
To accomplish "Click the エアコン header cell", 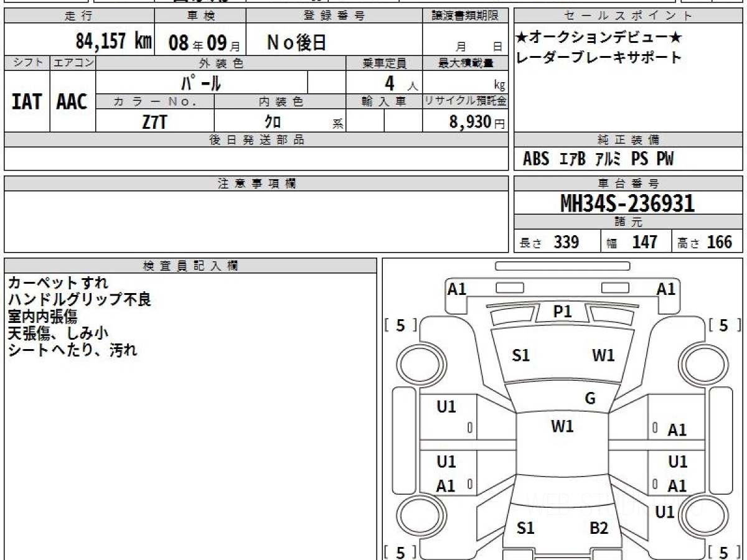I will click(x=73, y=63).
